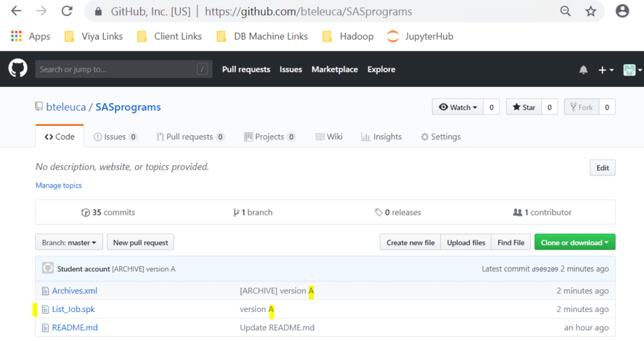Screen dimensions: 644x341
Task: Click the Student account avatar in commit row
Action: (48, 268)
